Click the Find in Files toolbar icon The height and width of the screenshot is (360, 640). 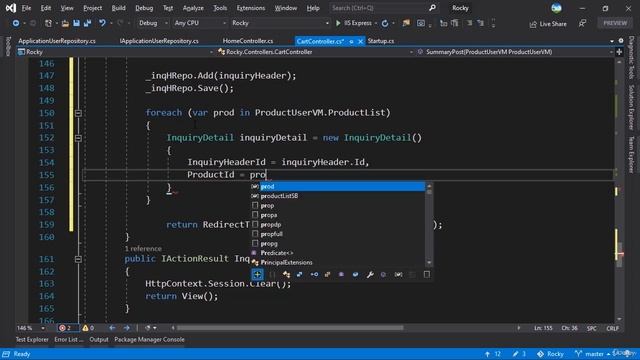[x=406, y=23]
